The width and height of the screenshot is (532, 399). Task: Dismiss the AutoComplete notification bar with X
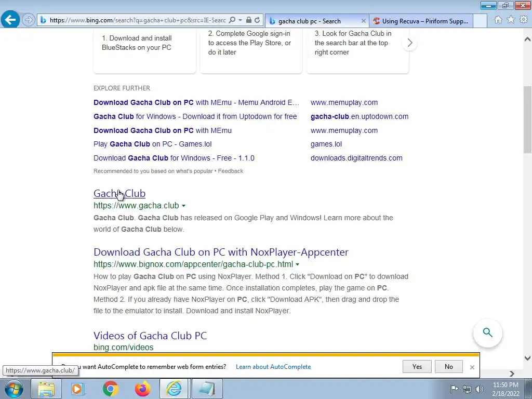pyautogui.click(x=472, y=367)
